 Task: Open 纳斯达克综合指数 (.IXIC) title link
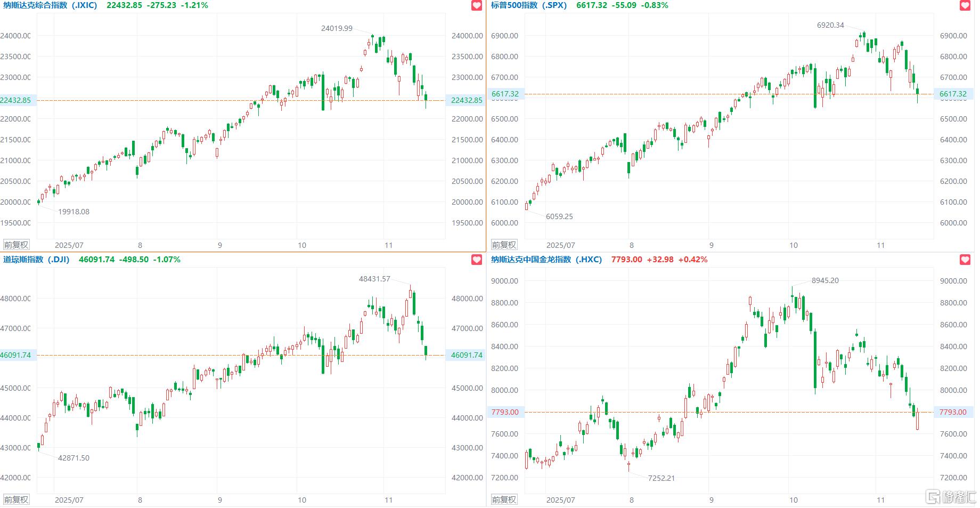pos(51,5)
